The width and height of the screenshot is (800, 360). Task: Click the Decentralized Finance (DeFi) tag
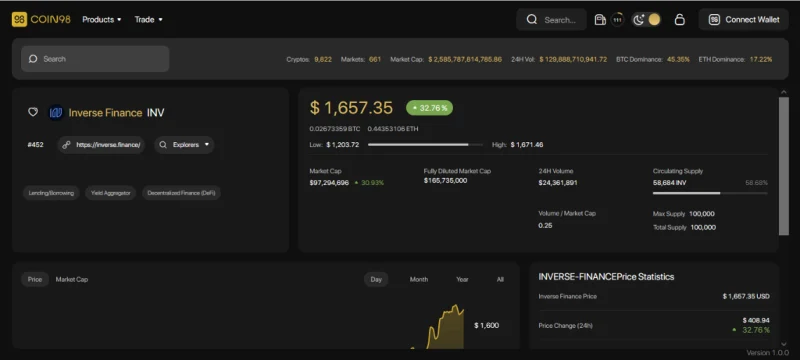pyautogui.click(x=181, y=193)
